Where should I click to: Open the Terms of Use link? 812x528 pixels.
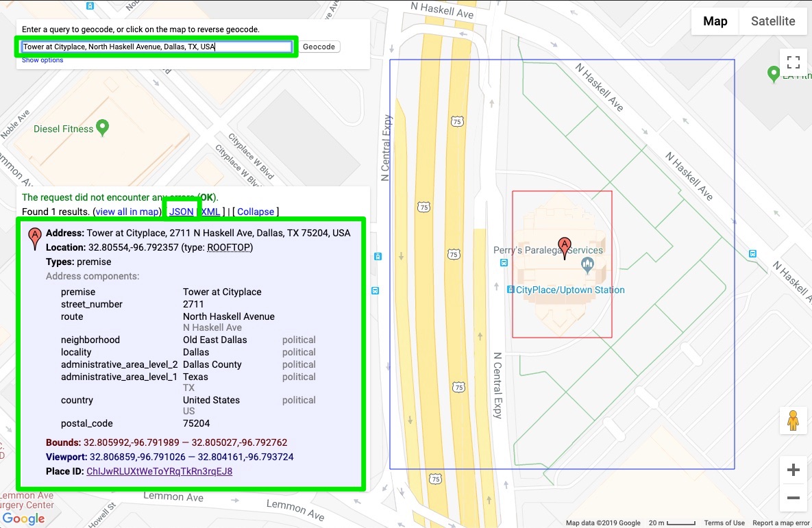click(x=724, y=523)
